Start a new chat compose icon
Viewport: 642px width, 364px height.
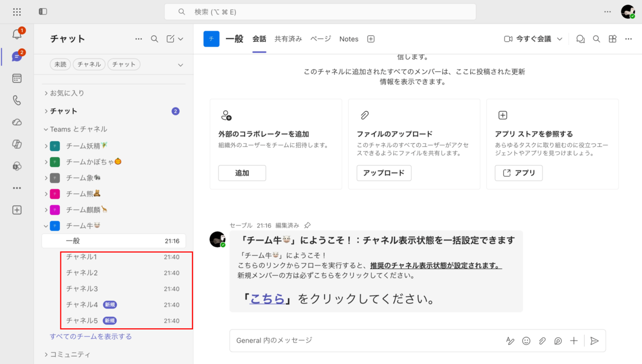(170, 39)
